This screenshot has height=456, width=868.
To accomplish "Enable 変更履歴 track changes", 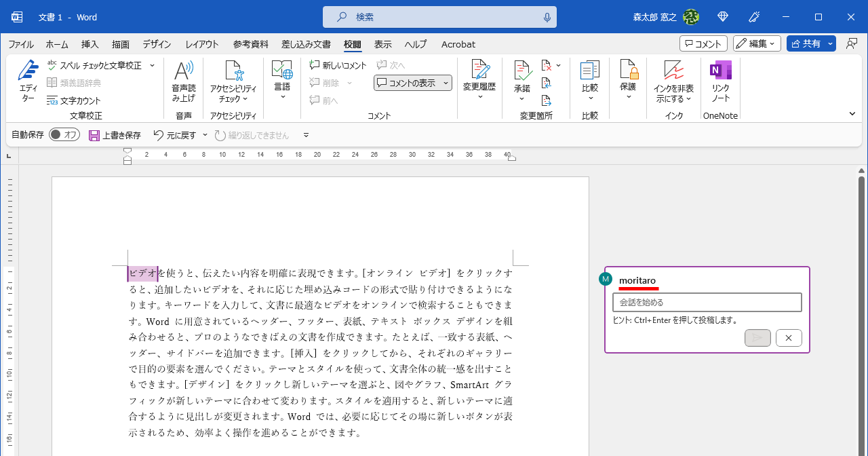I will click(479, 81).
